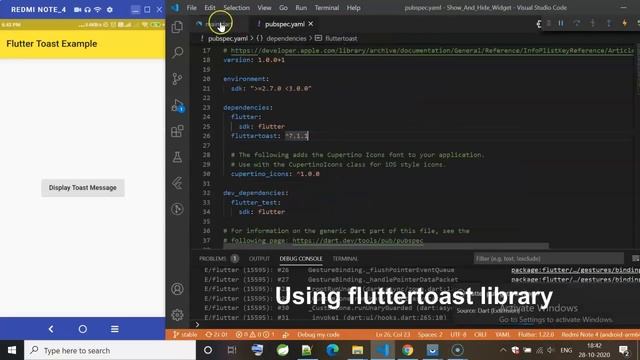640x360 pixels.
Task: Open the circular icon above Accounts in activity bar
Action: click(177, 209)
